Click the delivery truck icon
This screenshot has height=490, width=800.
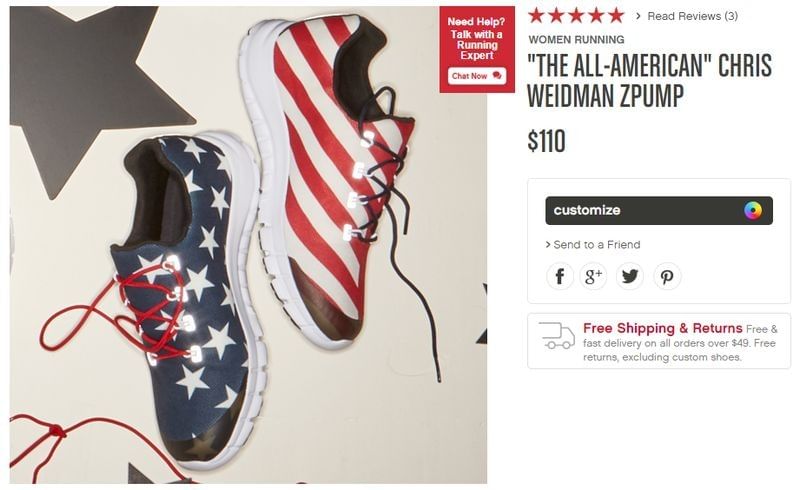point(556,335)
